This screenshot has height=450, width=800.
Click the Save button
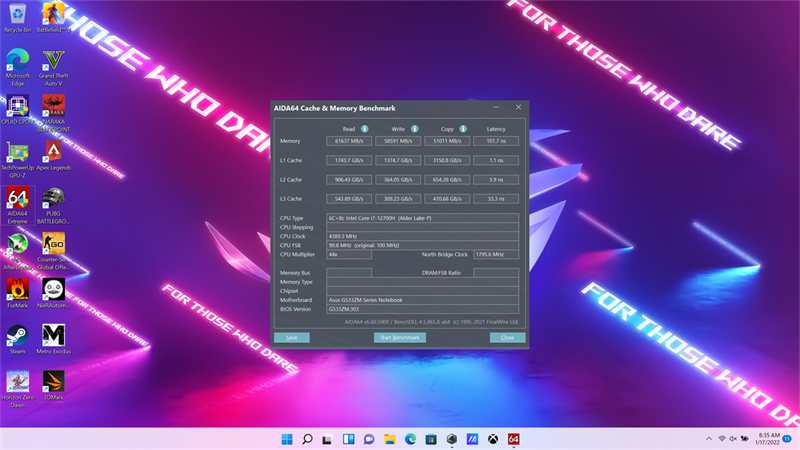291,338
